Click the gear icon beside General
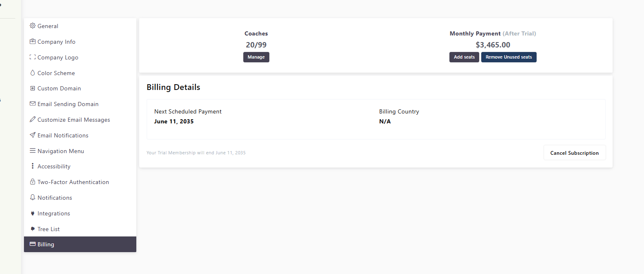This screenshot has width=644, height=274. pos(33,26)
